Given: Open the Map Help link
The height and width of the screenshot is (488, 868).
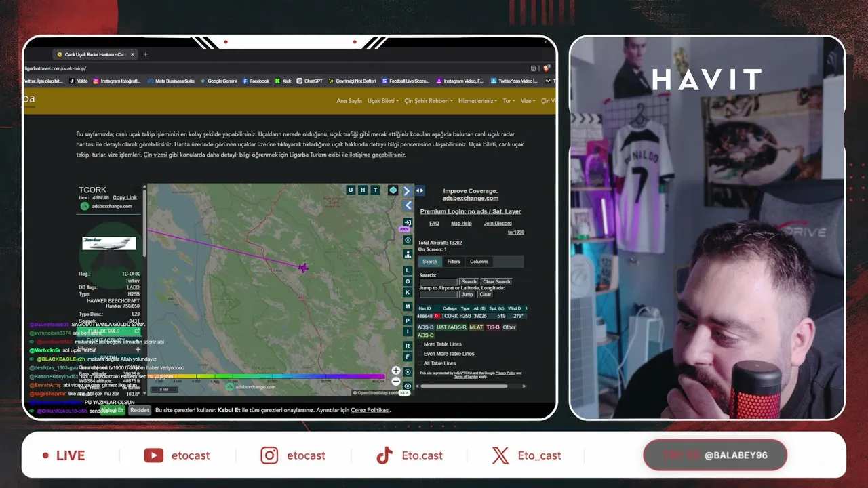Looking at the screenshot, I should point(461,223).
